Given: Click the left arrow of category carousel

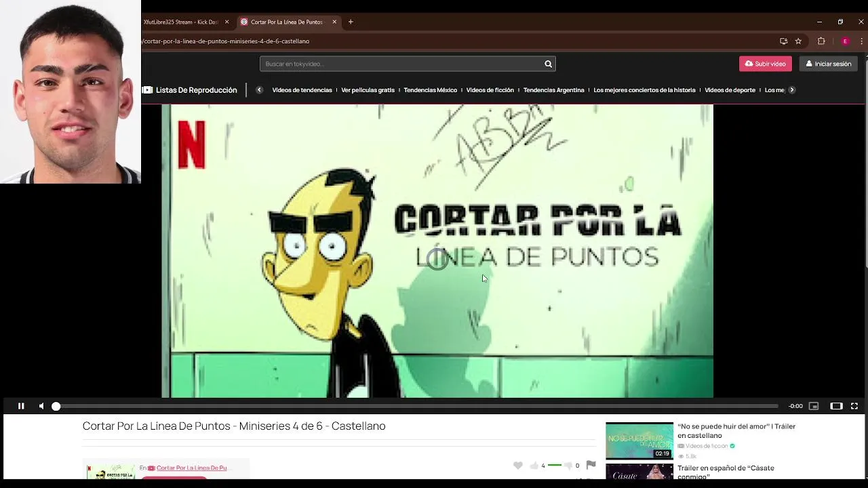Looking at the screenshot, I should (259, 90).
